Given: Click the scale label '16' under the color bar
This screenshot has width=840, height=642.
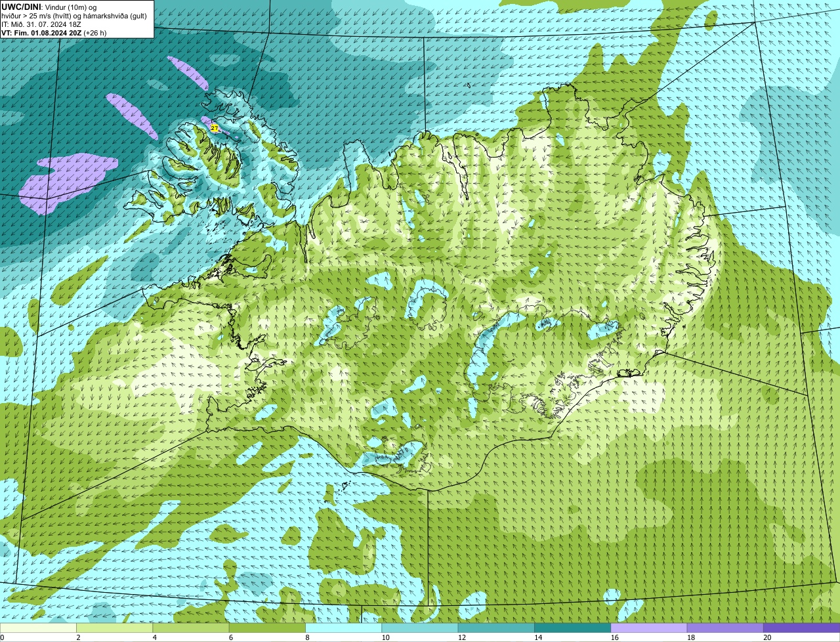Looking at the screenshot, I should point(614,637).
